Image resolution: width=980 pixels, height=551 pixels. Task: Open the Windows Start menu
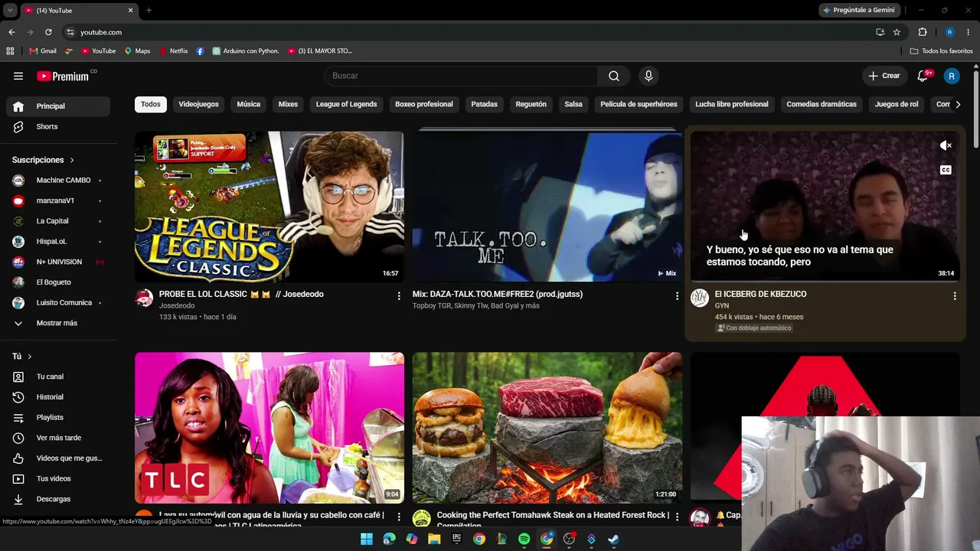click(x=367, y=539)
